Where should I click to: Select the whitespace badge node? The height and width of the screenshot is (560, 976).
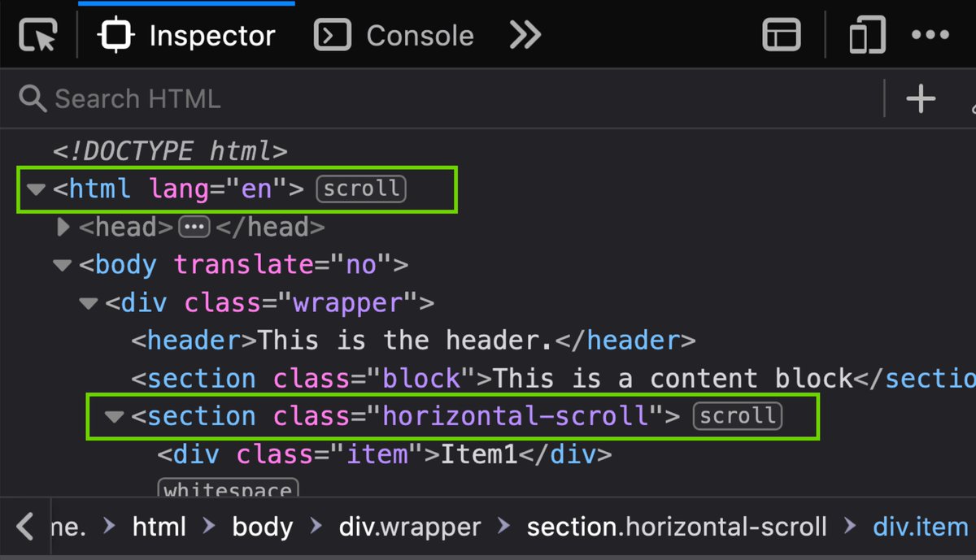pos(228,489)
